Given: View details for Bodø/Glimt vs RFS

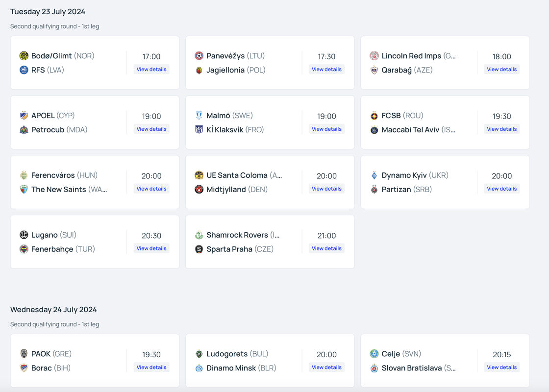Looking at the screenshot, I should (151, 69).
